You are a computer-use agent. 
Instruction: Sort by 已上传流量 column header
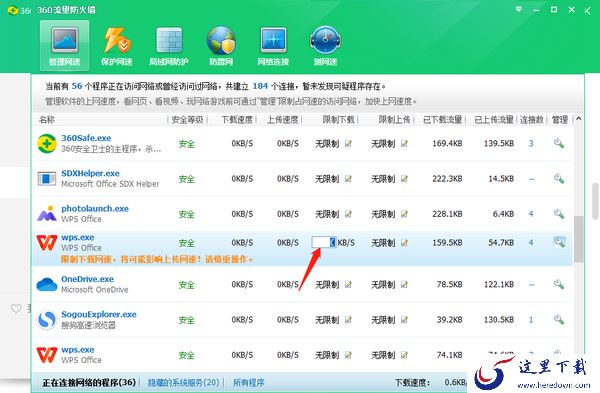point(494,120)
